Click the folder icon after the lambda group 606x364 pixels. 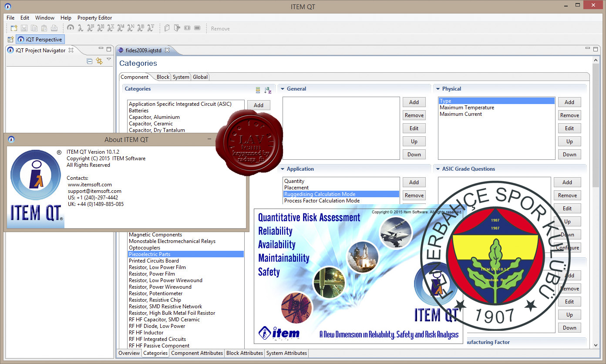pyautogui.click(x=167, y=28)
